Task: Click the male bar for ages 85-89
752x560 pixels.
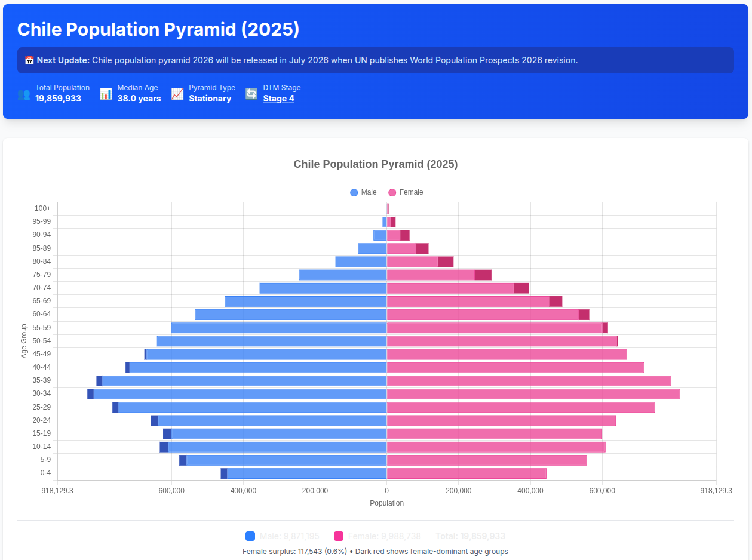Action: pos(372,248)
